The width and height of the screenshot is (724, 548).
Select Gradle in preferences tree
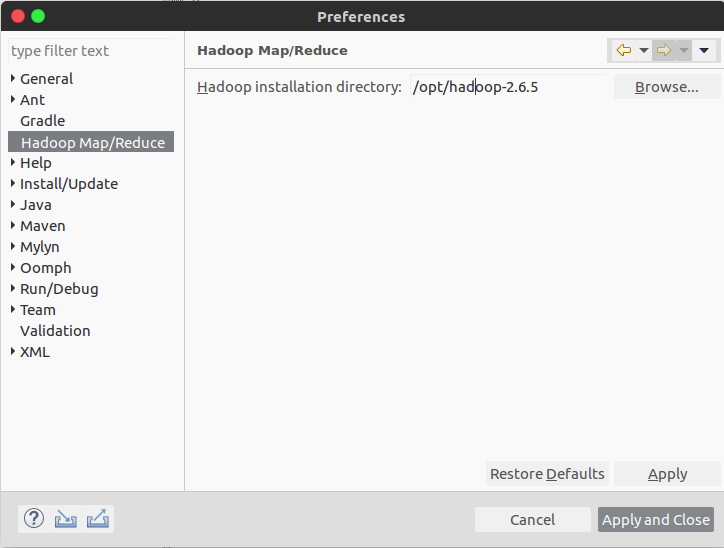point(42,121)
